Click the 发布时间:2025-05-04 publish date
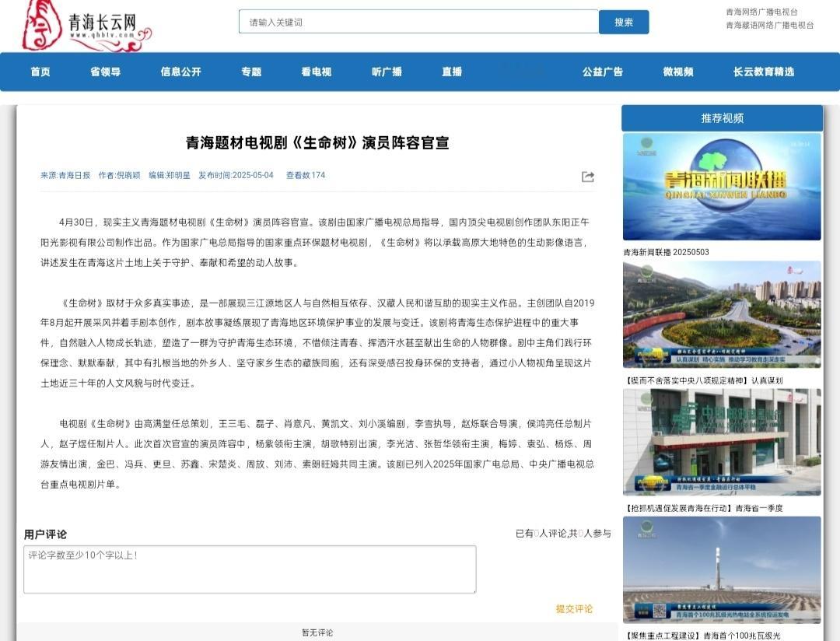 (x=236, y=175)
